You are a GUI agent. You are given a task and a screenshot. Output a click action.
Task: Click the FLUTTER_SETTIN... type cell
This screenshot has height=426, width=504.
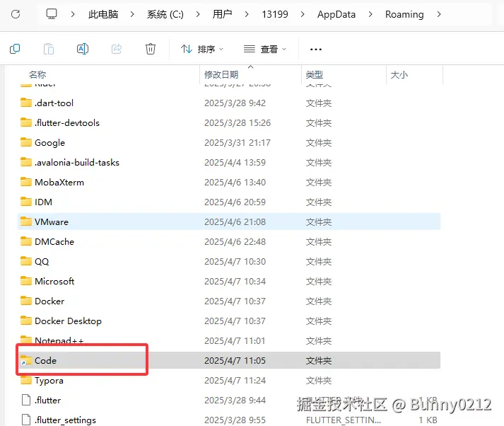pos(344,420)
